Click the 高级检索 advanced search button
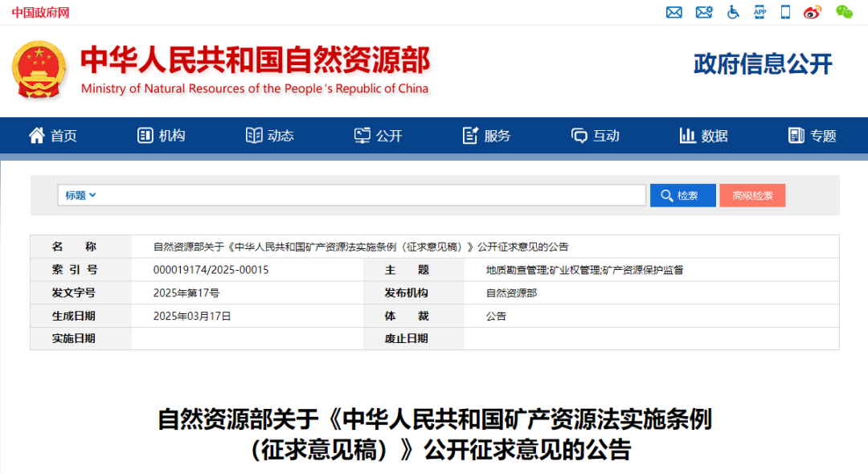Image resolution: width=868 pixels, height=474 pixels. (752, 195)
